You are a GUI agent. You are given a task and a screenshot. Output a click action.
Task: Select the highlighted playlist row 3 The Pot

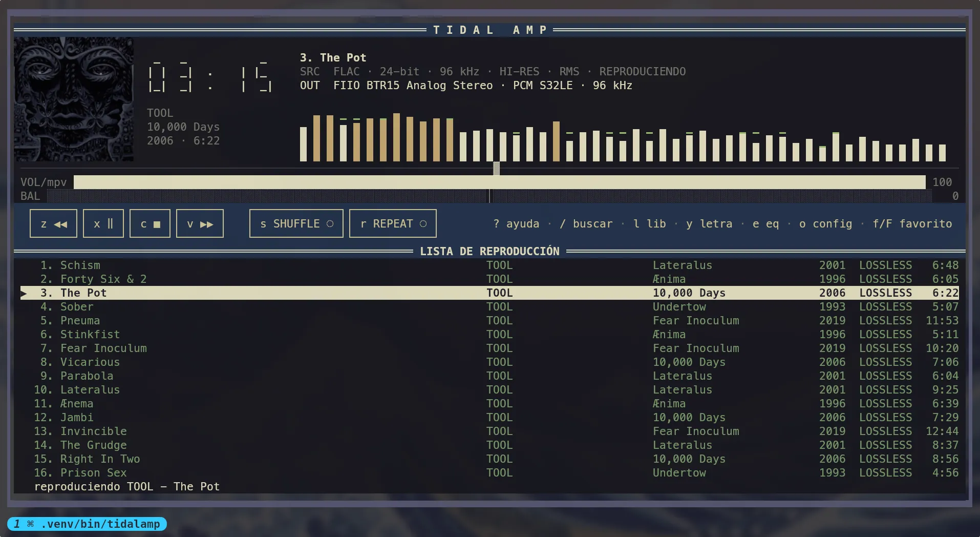tap(489, 293)
